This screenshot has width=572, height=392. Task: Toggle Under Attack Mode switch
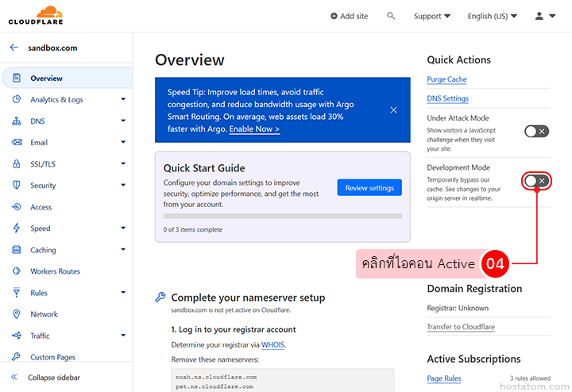tap(536, 131)
